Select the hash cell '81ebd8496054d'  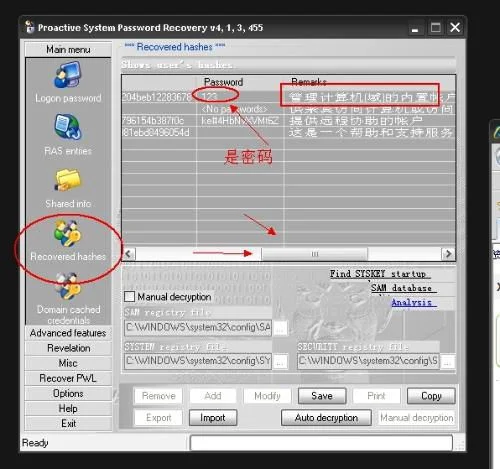click(159, 132)
